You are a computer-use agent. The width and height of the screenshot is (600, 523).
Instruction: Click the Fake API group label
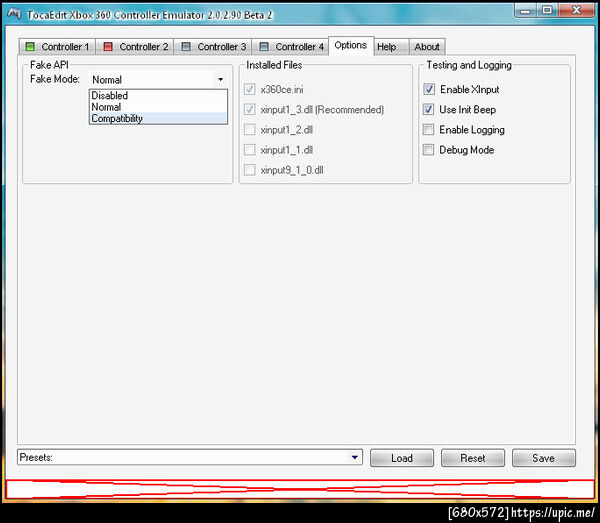[49, 65]
